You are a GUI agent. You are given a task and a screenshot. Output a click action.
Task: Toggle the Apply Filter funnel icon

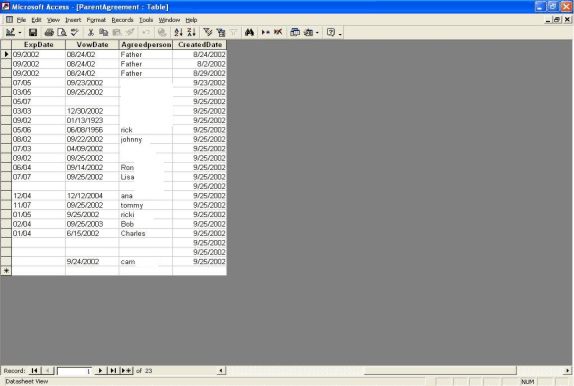(234, 33)
